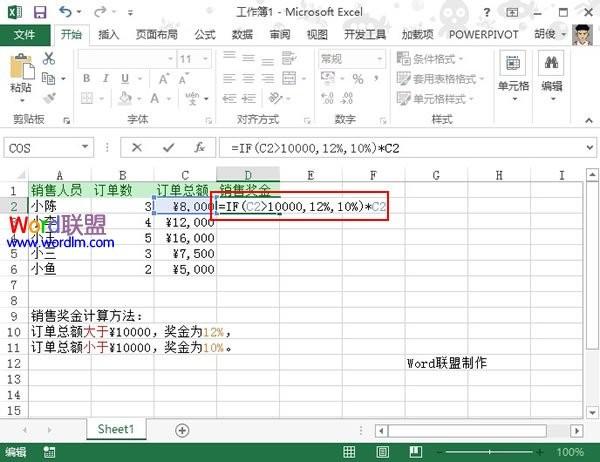Image resolution: width=600 pixels, height=462 pixels.
Task: Collapse the ribbon with the caret
Action: 589,120
